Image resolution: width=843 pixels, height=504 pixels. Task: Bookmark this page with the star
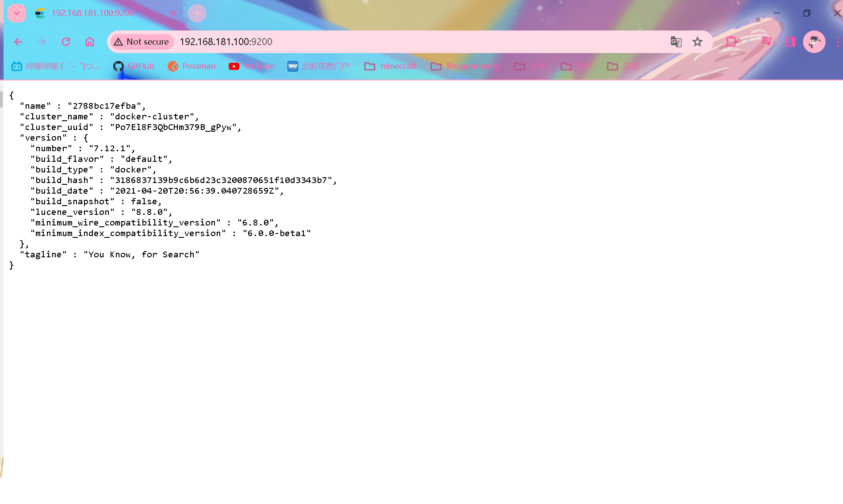click(697, 42)
